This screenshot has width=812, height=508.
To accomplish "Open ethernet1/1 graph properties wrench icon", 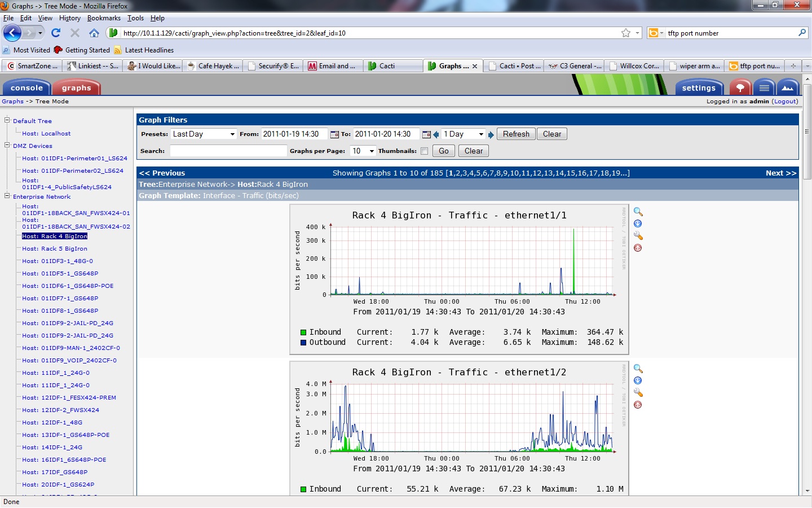I will pos(638,235).
